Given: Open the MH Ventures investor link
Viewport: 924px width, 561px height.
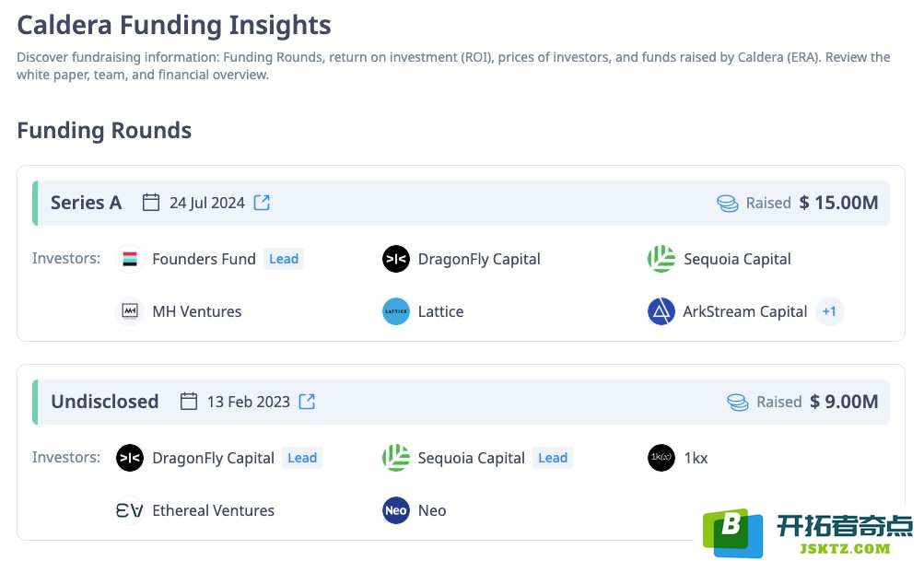Looking at the screenshot, I should [x=197, y=311].
